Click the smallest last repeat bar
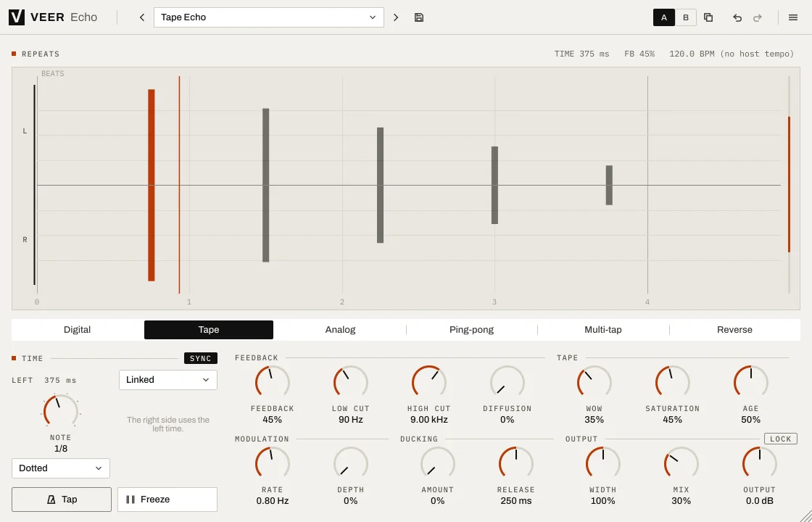Image resolution: width=812 pixels, height=522 pixels. coord(609,186)
